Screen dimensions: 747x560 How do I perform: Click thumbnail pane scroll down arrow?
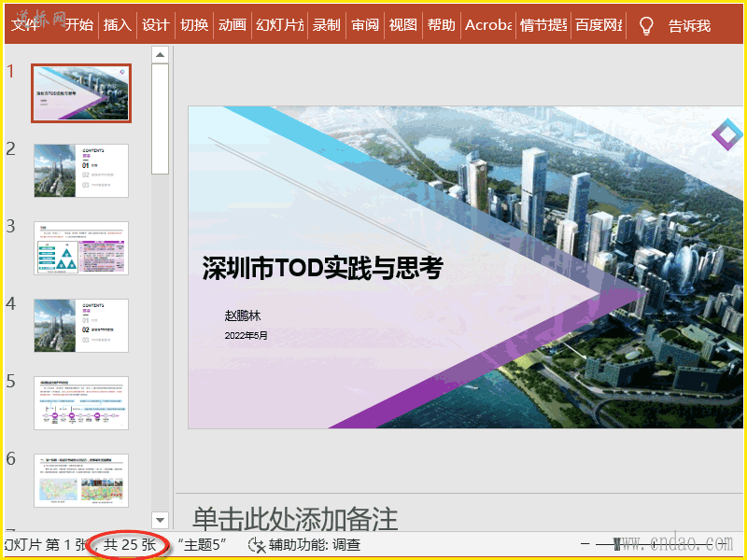tap(160, 520)
